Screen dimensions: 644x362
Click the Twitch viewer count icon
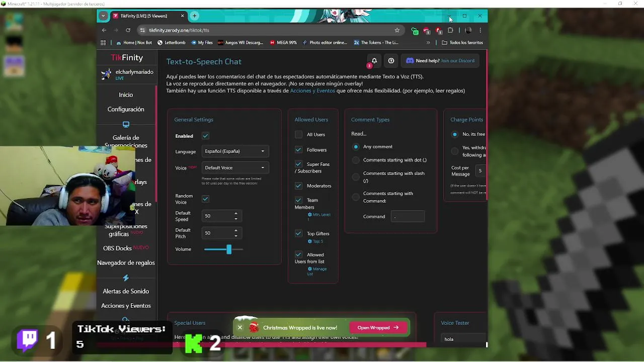click(28, 340)
